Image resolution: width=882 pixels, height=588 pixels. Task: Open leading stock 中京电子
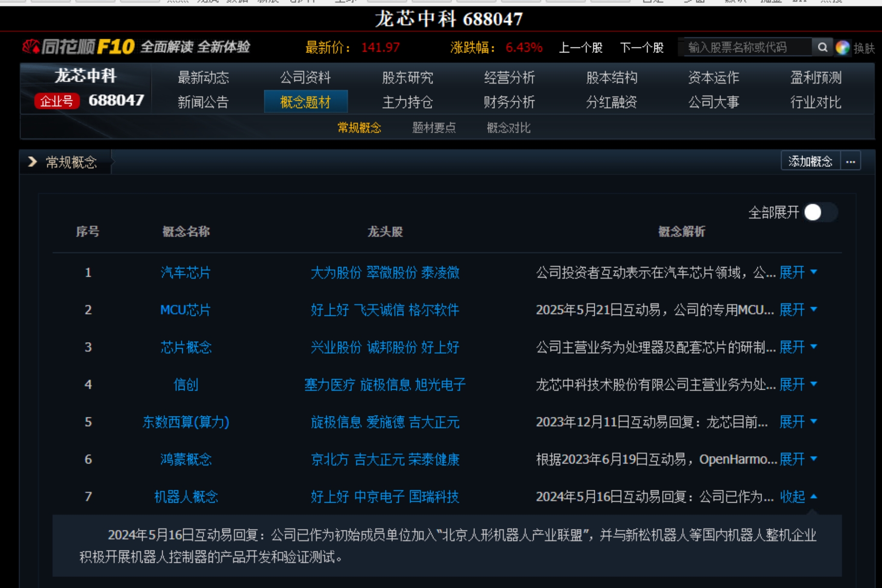(379, 497)
